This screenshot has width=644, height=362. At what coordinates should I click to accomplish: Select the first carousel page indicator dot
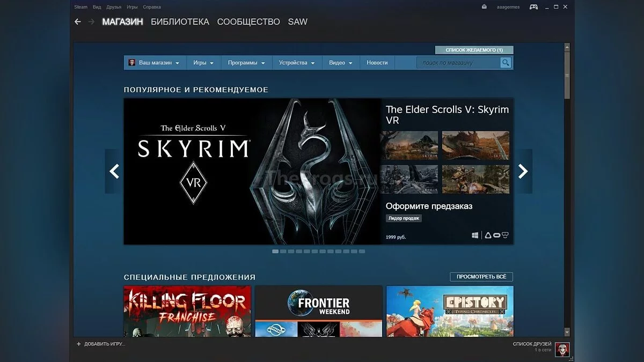click(275, 251)
